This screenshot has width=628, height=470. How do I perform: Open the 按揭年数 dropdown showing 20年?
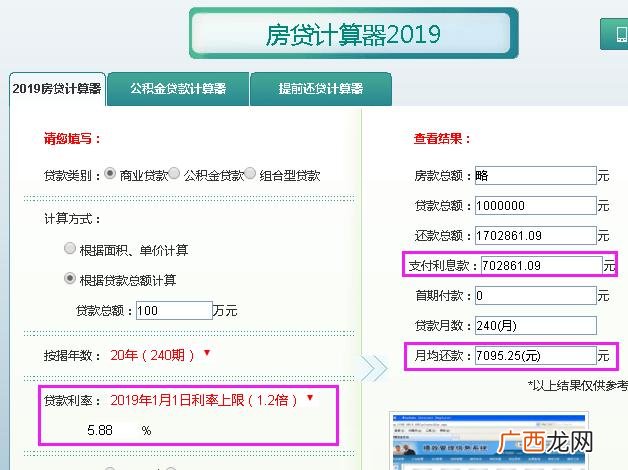[x=160, y=355]
